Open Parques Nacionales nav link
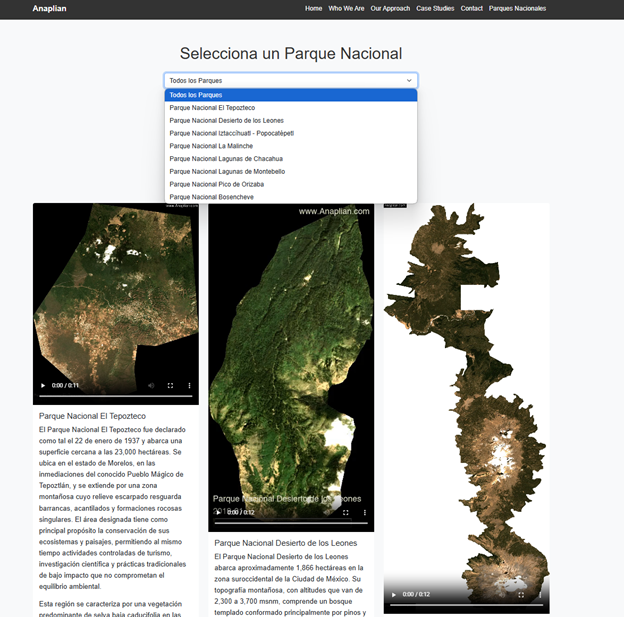The height and width of the screenshot is (617, 624). 517,8
